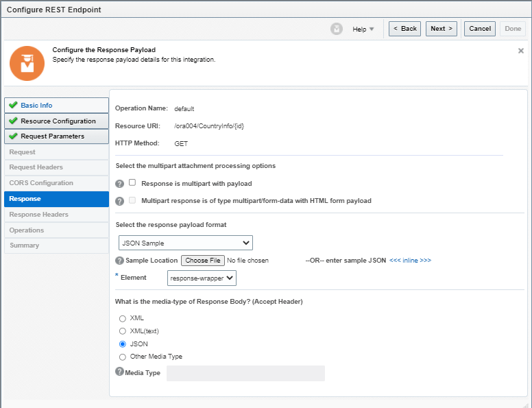The width and height of the screenshot is (532, 408).
Task: Open the JSON Sample payload format dropdown
Action: coord(185,243)
